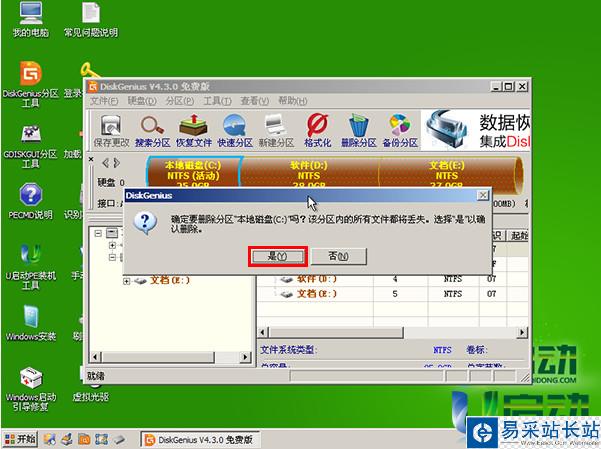Viewport: 601px width, 449px height.
Task: Open U启动PE装机工具 desktop icon
Action: click(x=31, y=266)
